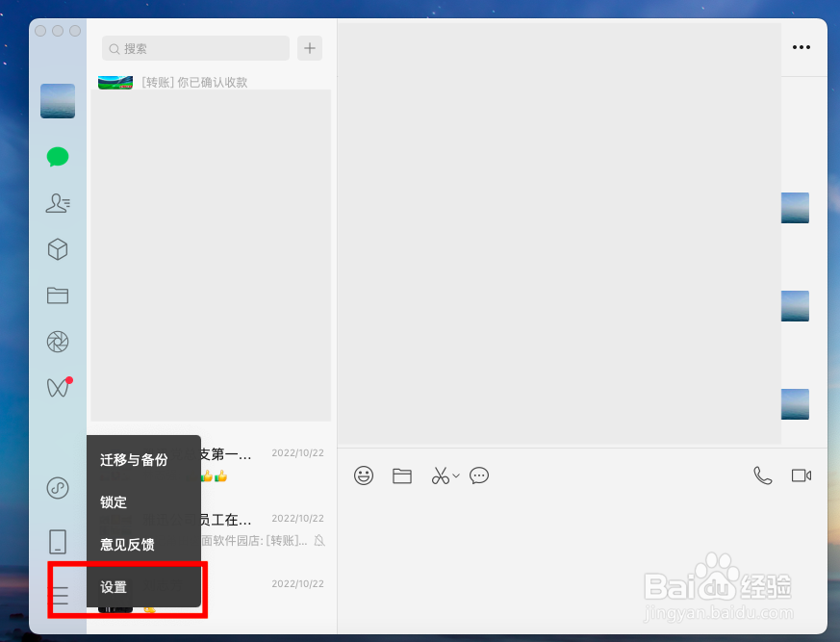Screen dimensions: 840x642
Task: Open the Chats panel green bubble icon
Action: pyautogui.click(x=57, y=156)
